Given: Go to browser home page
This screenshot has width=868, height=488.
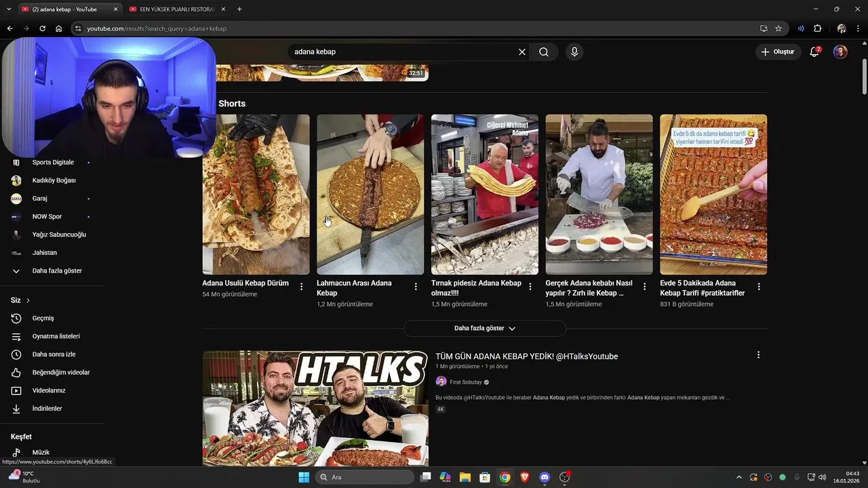Looking at the screenshot, I should click(59, 28).
